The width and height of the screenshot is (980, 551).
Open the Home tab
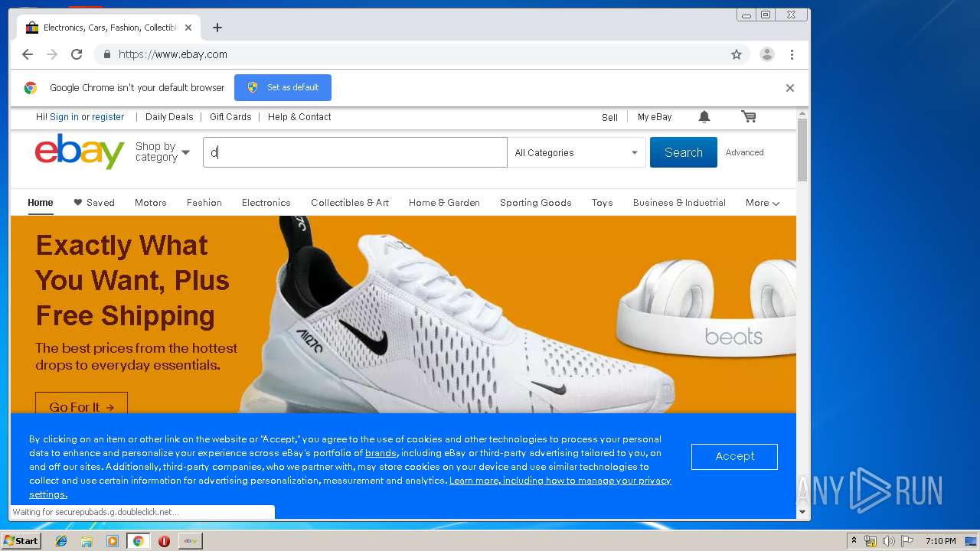pos(41,203)
